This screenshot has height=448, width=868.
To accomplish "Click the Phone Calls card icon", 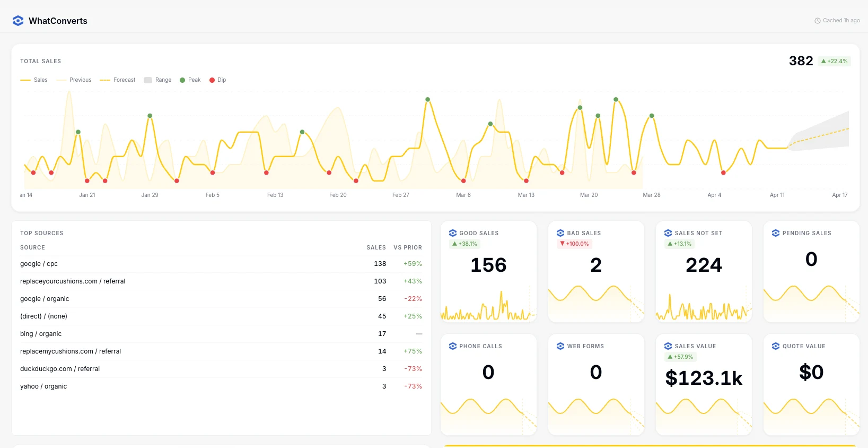I will pyautogui.click(x=453, y=346).
